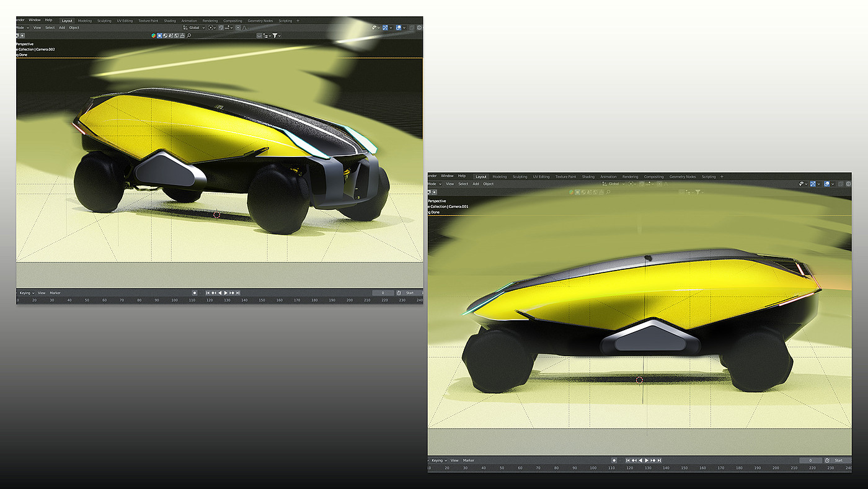Click the colorful hexagon icon in the Camera.002 window
868x489 pixels.
tap(154, 36)
